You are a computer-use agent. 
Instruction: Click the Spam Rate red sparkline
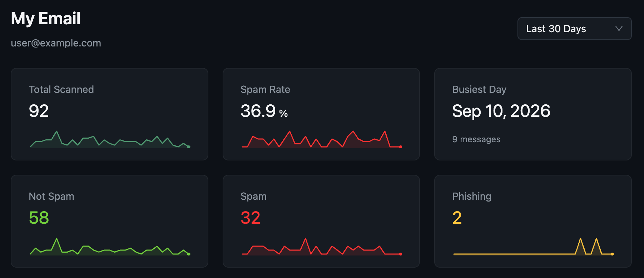321,139
